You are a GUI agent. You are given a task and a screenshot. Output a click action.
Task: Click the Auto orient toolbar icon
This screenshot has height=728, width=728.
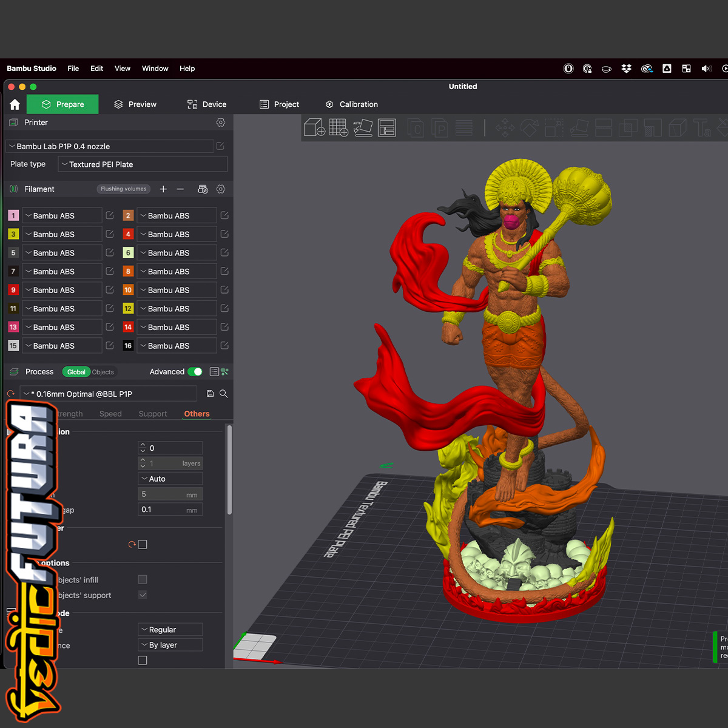363,128
